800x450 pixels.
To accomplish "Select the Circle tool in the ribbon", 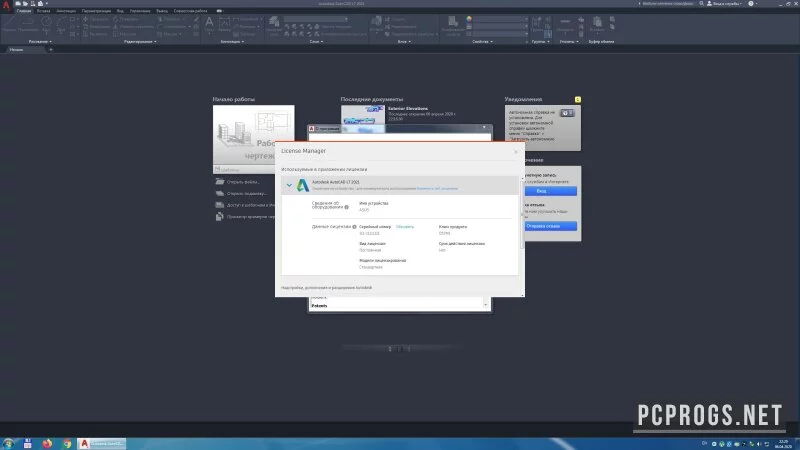I will tap(46, 24).
